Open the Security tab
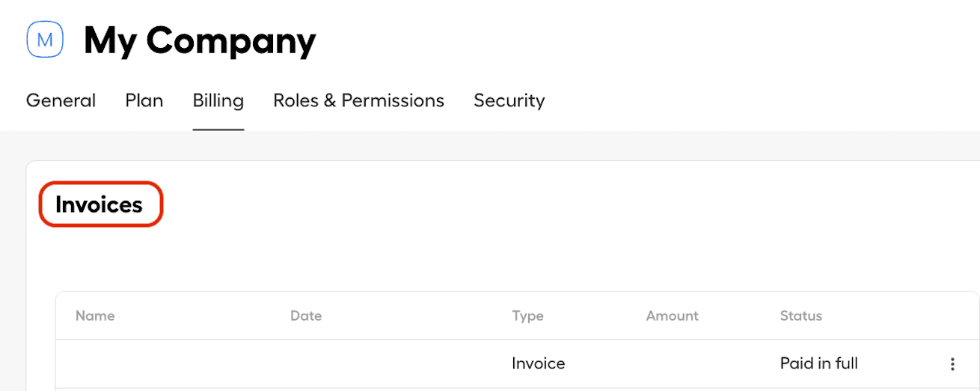The width and height of the screenshot is (980, 391). coord(509,100)
